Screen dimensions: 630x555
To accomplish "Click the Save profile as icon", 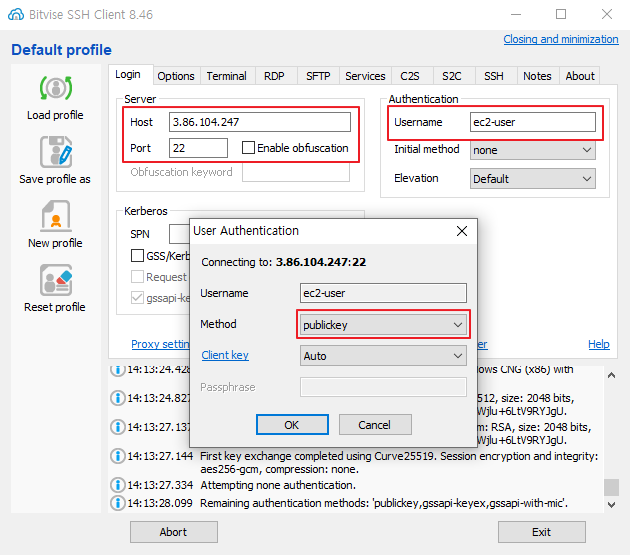I will [56, 152].
